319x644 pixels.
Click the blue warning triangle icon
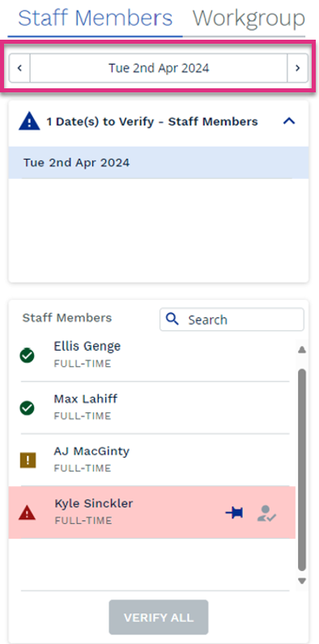[x=29, y=122]
